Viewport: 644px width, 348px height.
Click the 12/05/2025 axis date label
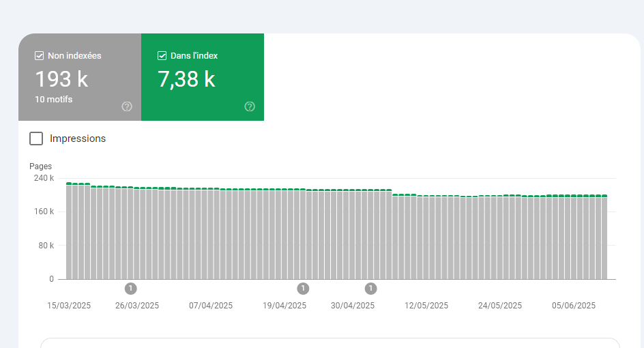[x=426, y=306]
